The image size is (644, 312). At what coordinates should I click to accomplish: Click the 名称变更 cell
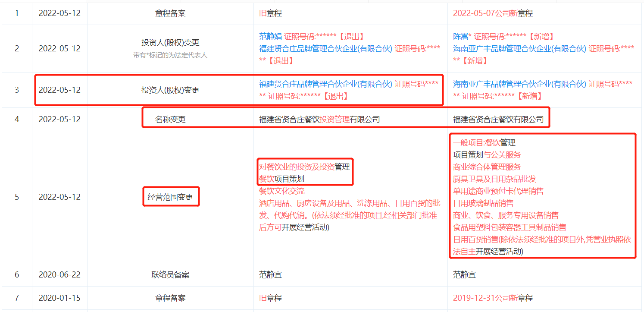(x=170, y=120)
